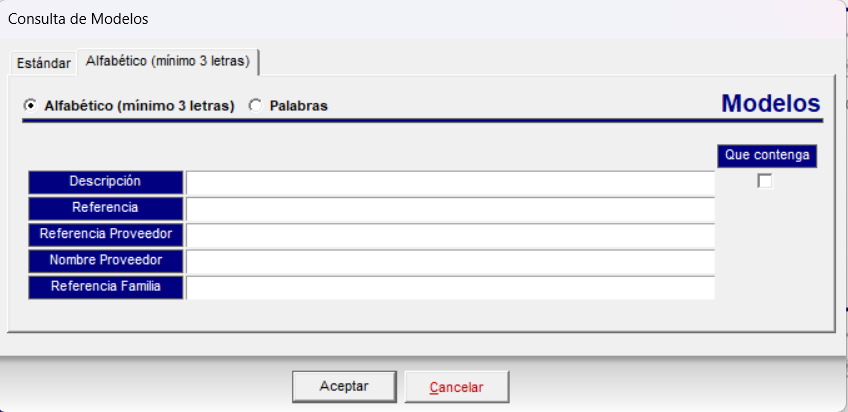Select the Referencia Proveedor label cell
The image size is (848, 412).
pyautogui.click(x=105, y=235)
